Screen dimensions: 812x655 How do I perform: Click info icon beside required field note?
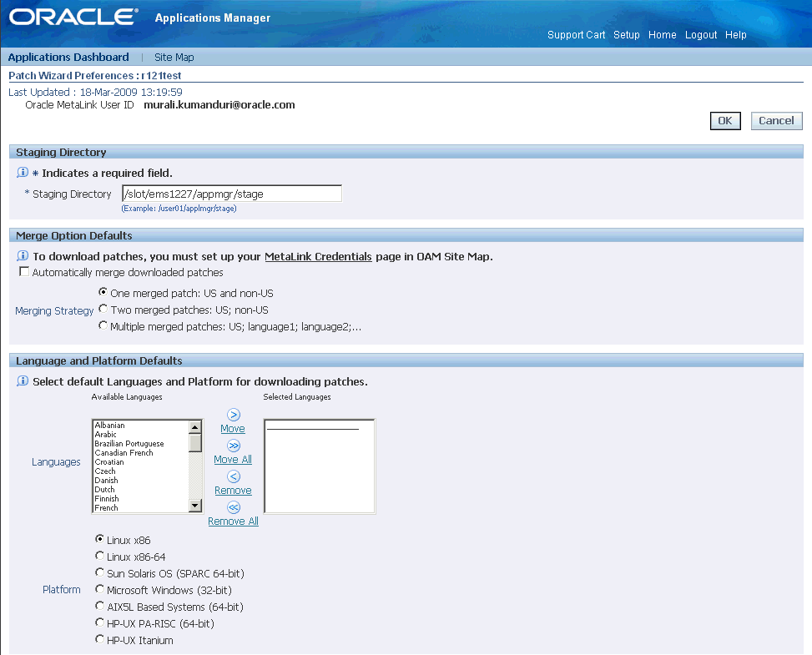pyautogui.click(x=23, y=173)
